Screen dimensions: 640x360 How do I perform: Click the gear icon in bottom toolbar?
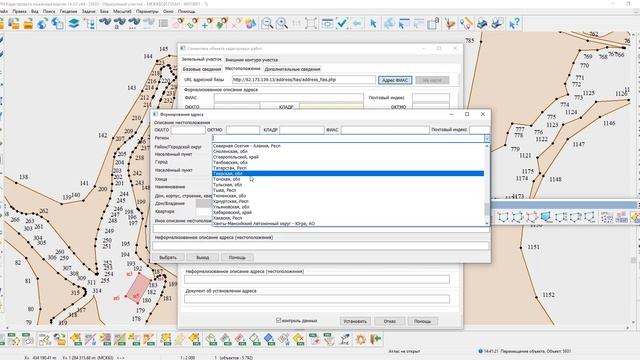coord(361,339)
